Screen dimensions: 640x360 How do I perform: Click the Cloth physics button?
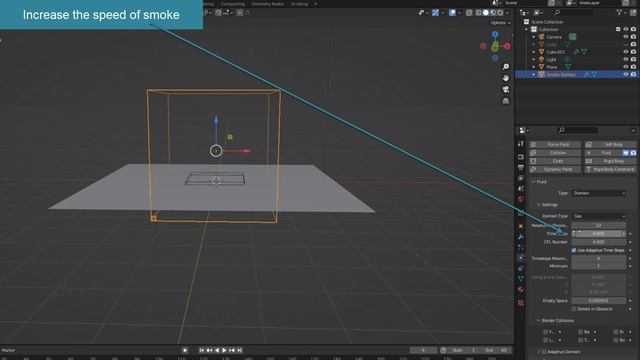pyautogui.click(x=555, y=161)
